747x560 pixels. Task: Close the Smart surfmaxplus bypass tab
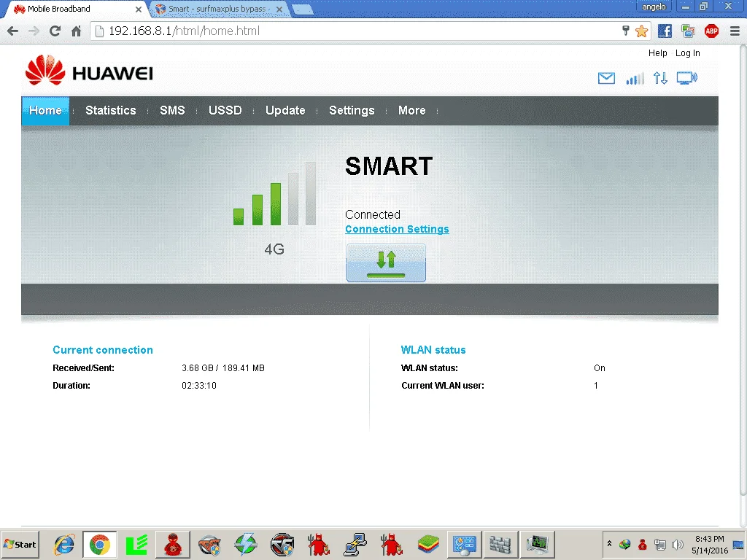point(279,9)
